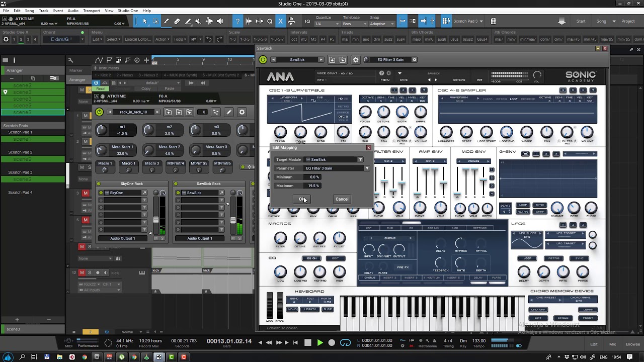
Task: Select the Listen speaker tool
Action: click(x=219, y=21)
